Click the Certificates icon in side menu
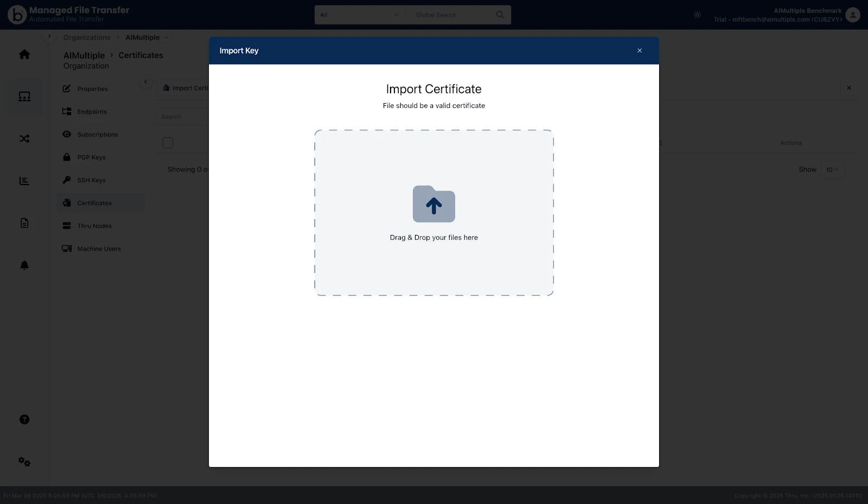This screenshot has height=504, width=868. [x=67, y=202]
